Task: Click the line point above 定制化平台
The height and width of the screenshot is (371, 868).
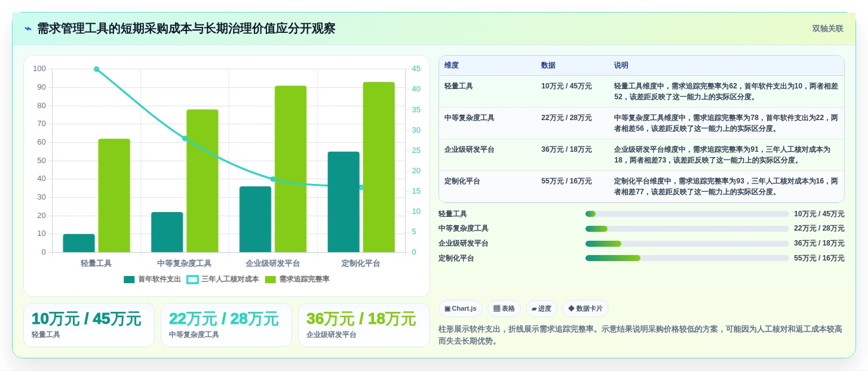Action: tap(361, 187)
